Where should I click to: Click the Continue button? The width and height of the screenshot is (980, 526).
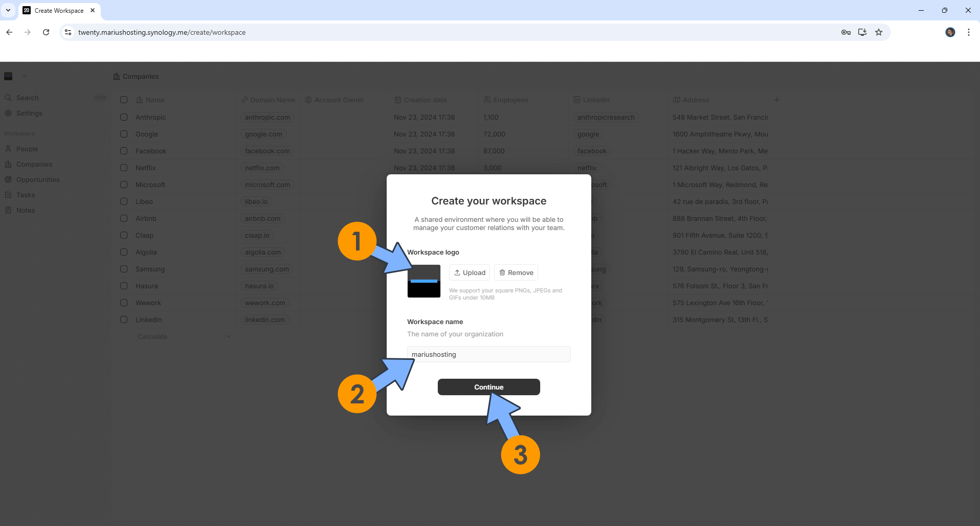point(489,387)
